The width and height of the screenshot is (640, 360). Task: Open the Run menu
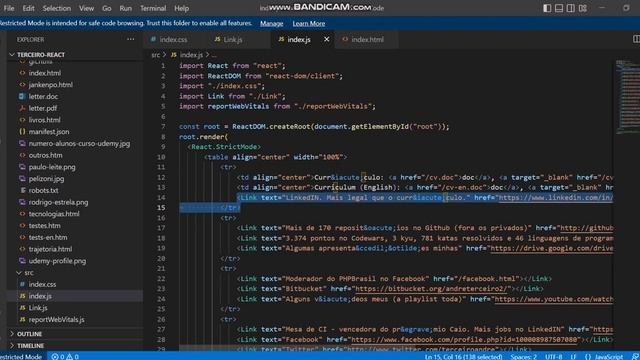tap(126, 8)
